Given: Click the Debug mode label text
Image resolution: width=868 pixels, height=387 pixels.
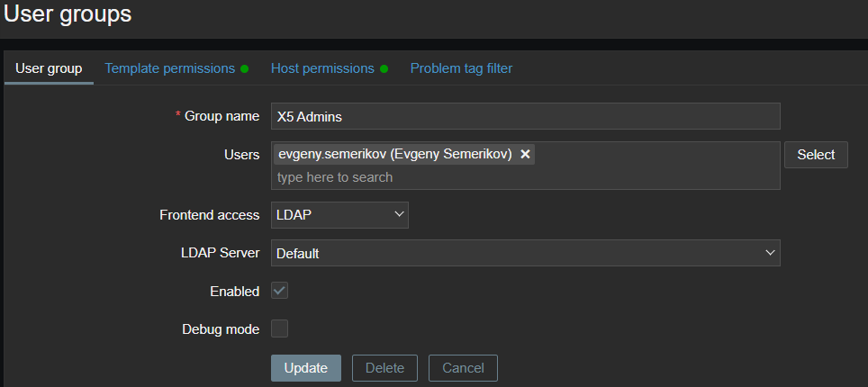Looking at the screenshot, I should 221,329.
